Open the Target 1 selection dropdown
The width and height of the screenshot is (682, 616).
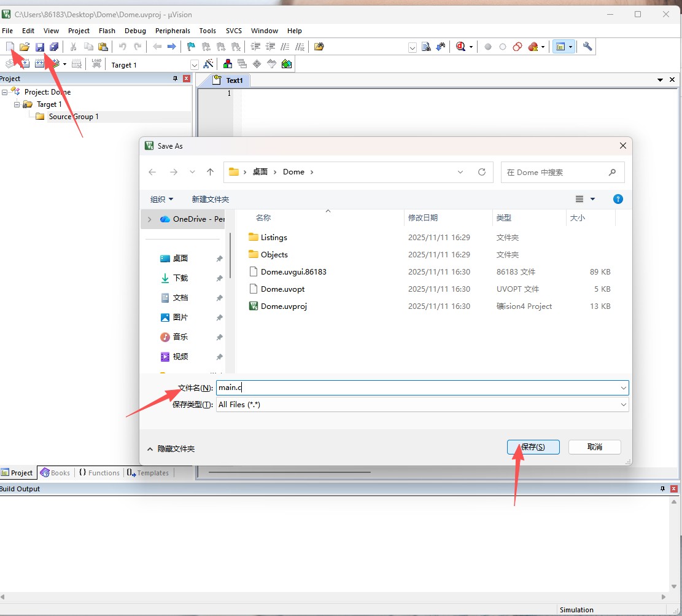[195, 64]
